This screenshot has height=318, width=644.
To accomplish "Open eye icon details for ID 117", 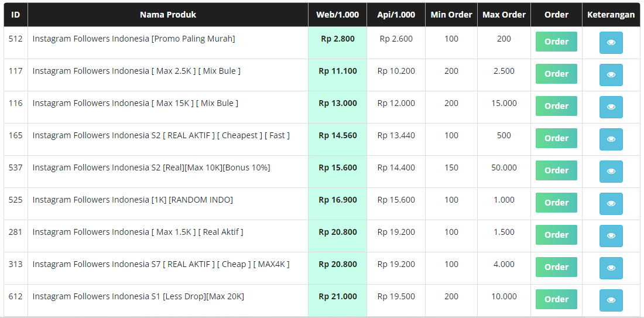I will click(611, 75).
